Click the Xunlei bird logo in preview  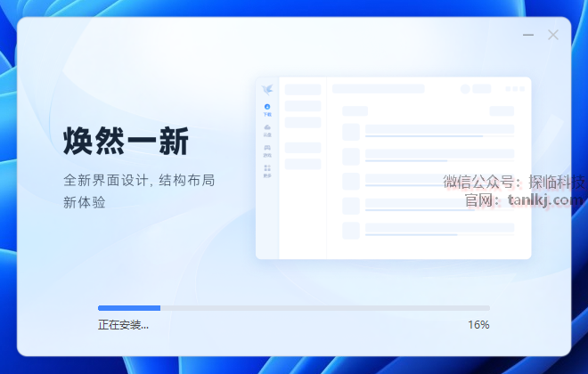click(x=267, y=90)
